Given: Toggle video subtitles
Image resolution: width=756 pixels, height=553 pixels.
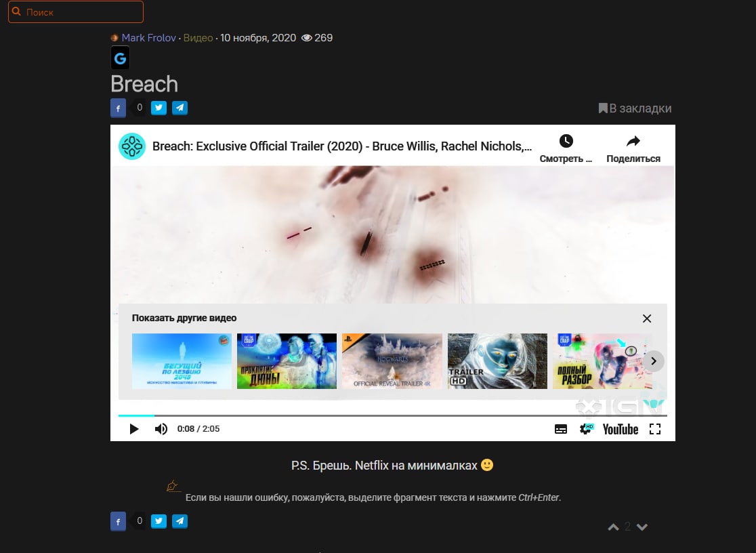Looking at the screenshot, I should 561,429.
